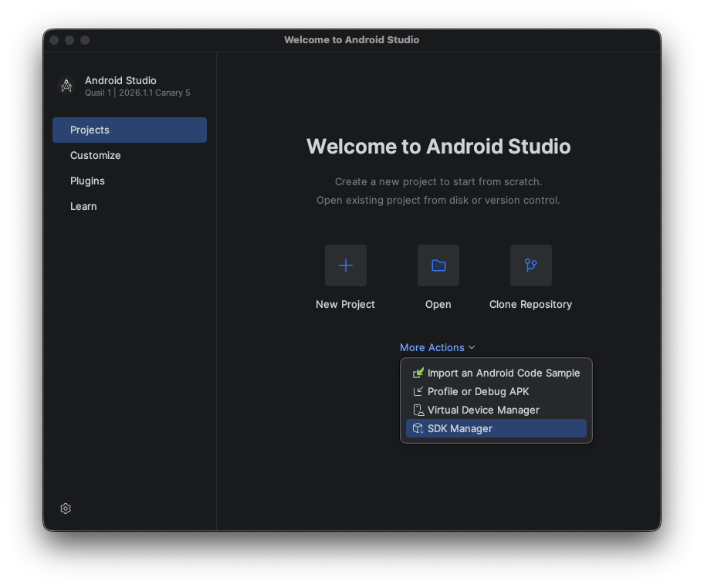Switch to the Projects tab
Image resolution: width=704 pixels, height=588 pixels.
(x=130, y=130)
